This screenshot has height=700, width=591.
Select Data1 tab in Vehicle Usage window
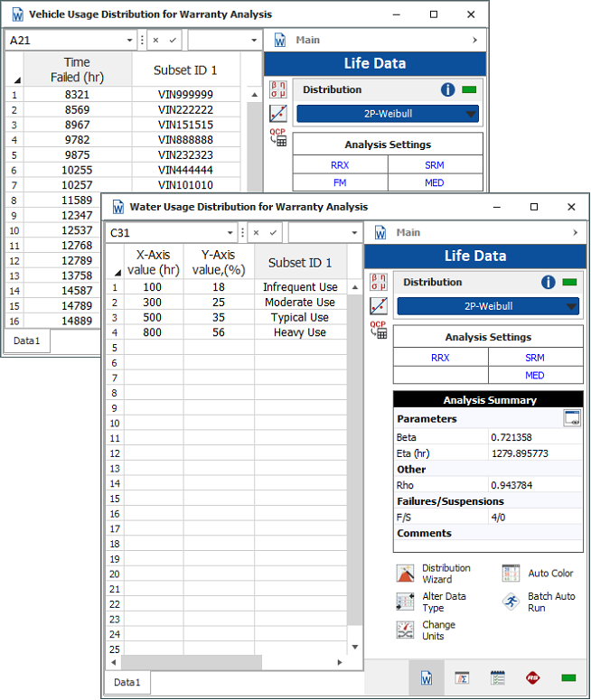27,341
